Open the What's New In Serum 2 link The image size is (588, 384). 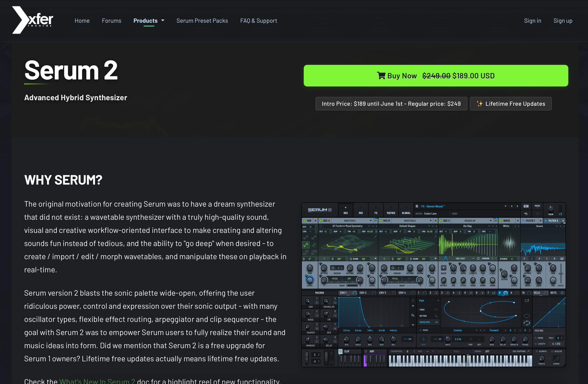click(x=97, y=381)
